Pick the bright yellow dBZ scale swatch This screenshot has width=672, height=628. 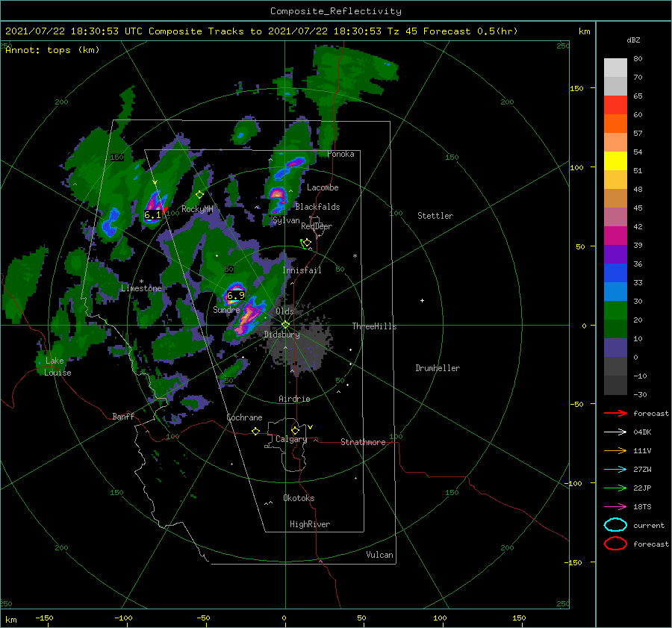coord(615,161)
